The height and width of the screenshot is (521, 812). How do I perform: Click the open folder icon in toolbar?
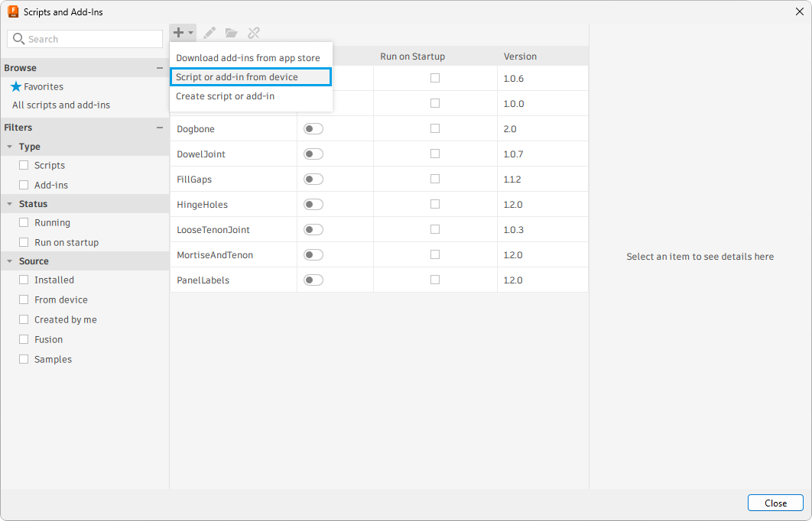tap(231, 33)
